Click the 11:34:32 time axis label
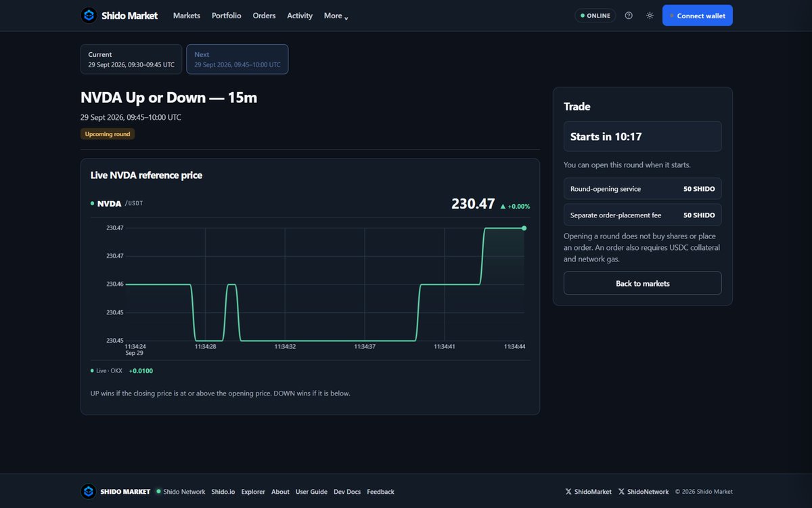 pyautogui.click(x=285, y=347)
